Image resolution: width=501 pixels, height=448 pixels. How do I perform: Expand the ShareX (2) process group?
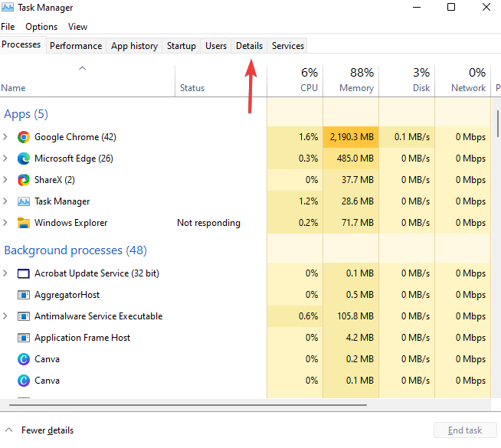pos(5,180)
